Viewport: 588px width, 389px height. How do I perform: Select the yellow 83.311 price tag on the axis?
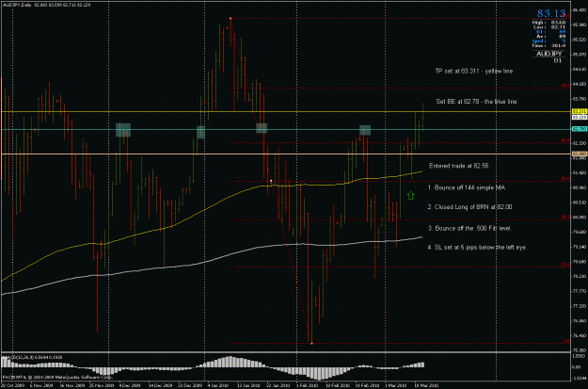[x=580, y=111]
